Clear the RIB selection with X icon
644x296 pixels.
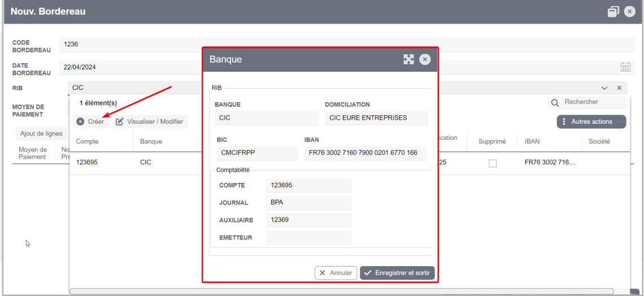tap(619, 88)
